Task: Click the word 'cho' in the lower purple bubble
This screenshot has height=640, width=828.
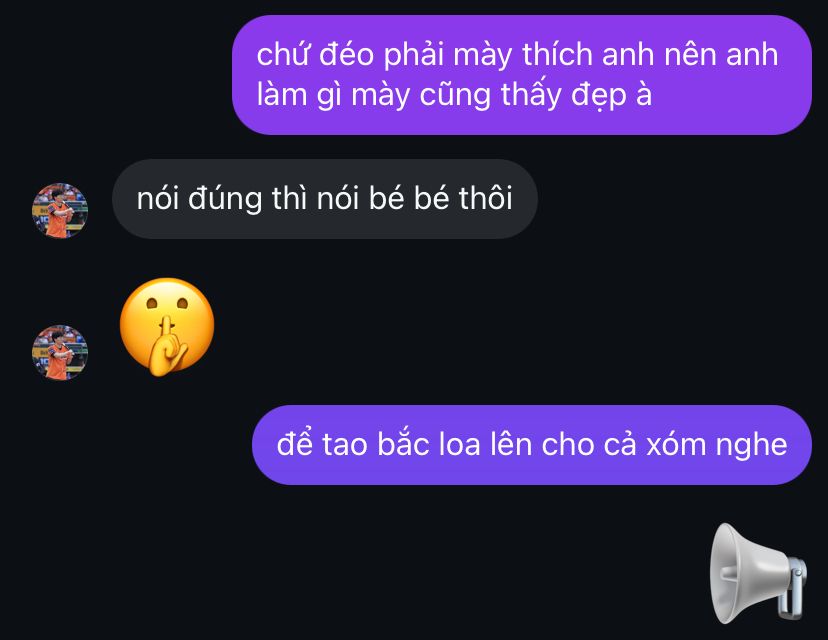Action: pyautogui.click(x=567, y=445)
